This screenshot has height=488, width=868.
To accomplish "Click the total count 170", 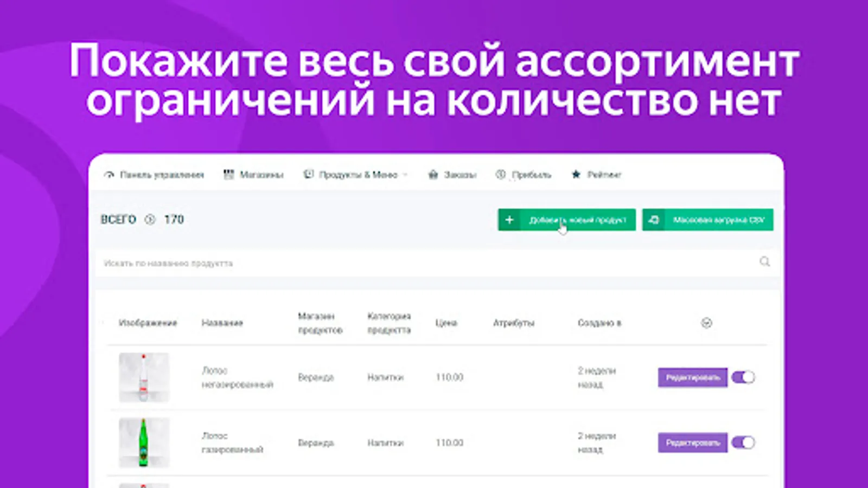I will click(x=174, y=220).
